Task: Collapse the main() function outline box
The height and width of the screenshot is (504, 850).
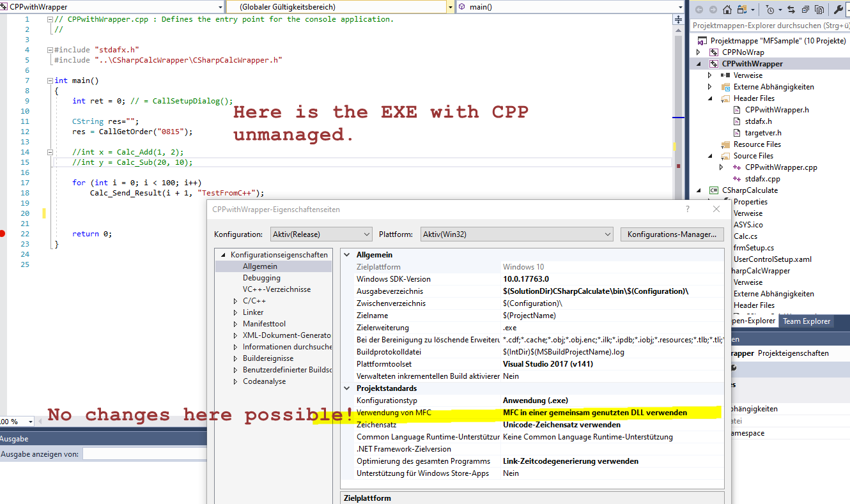Action: coord(50,80)
